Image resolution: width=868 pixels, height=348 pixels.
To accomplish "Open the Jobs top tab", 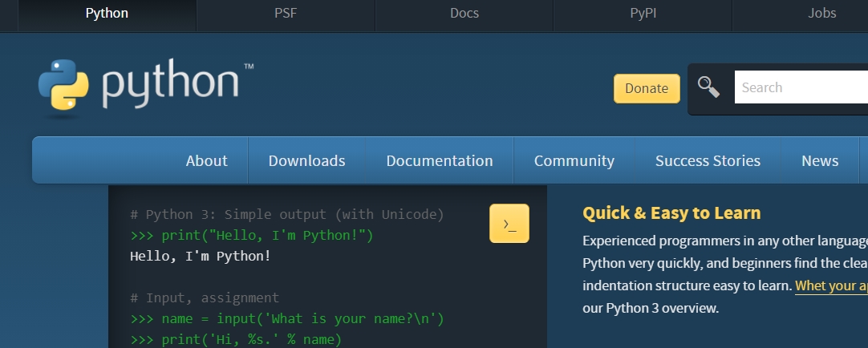I will click(x=822, y=14).
